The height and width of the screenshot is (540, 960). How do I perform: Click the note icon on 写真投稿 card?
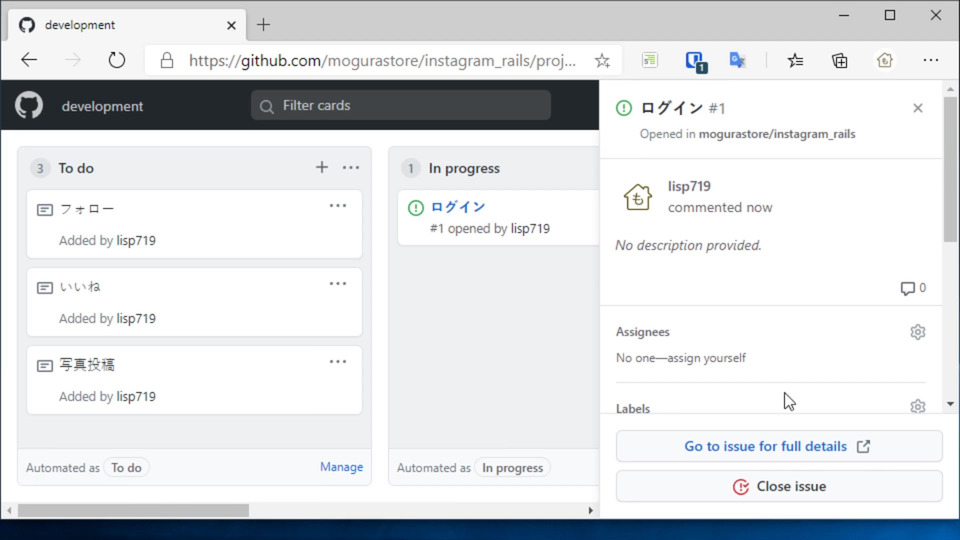pos(45,366)
